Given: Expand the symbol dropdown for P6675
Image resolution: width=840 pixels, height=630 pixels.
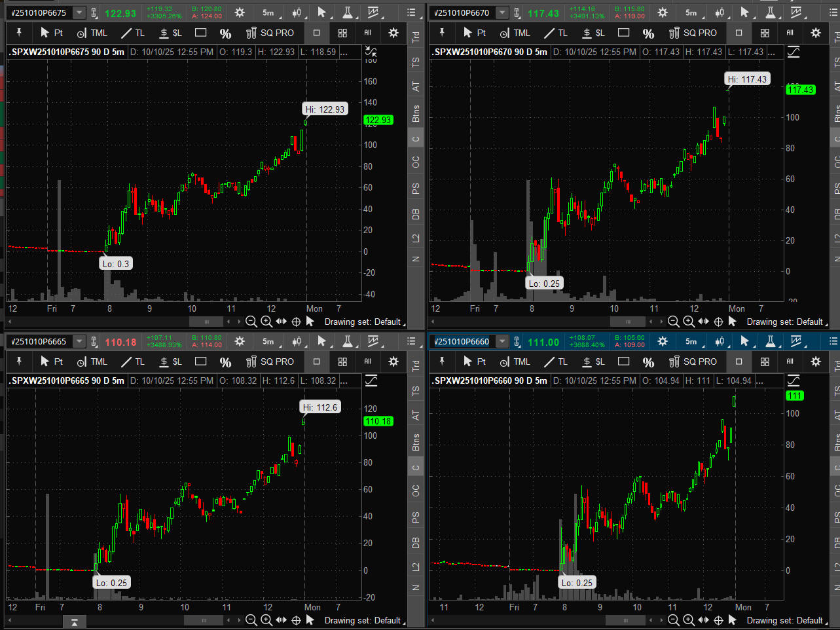Looking at the screenshot, I should (x=79, y=12).
